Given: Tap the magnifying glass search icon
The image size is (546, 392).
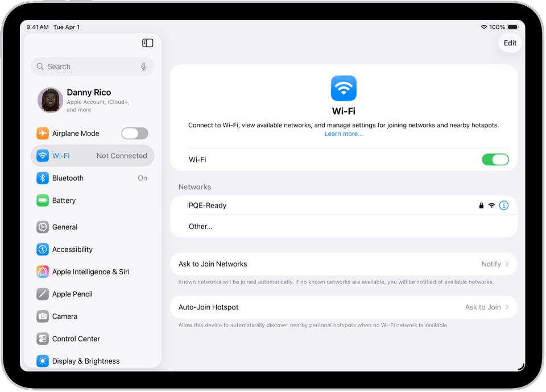Looking at the screenshot, I should tap(40, 66).
